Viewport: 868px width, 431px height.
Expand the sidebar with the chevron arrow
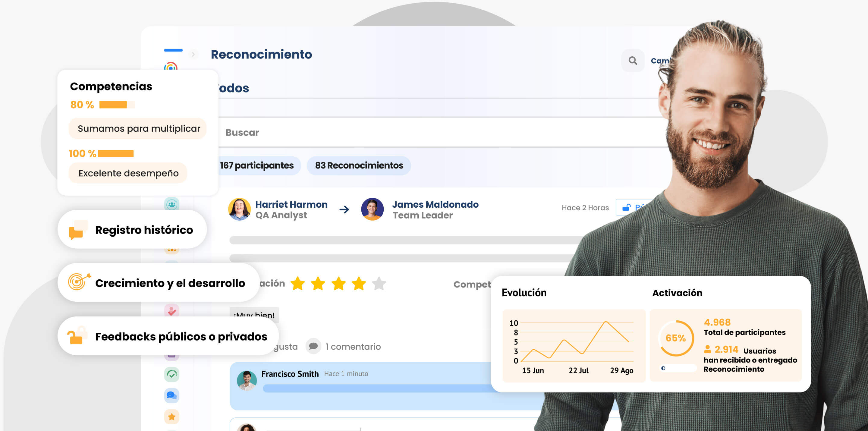pos(193,54)
